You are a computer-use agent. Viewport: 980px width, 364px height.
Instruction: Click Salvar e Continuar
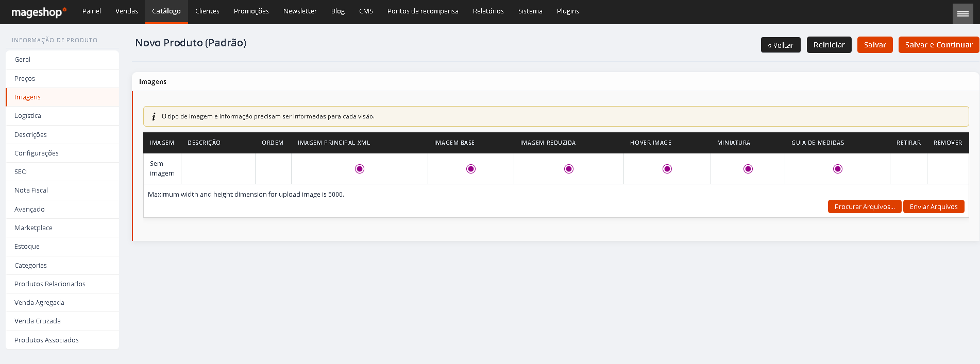pos(939,45)
